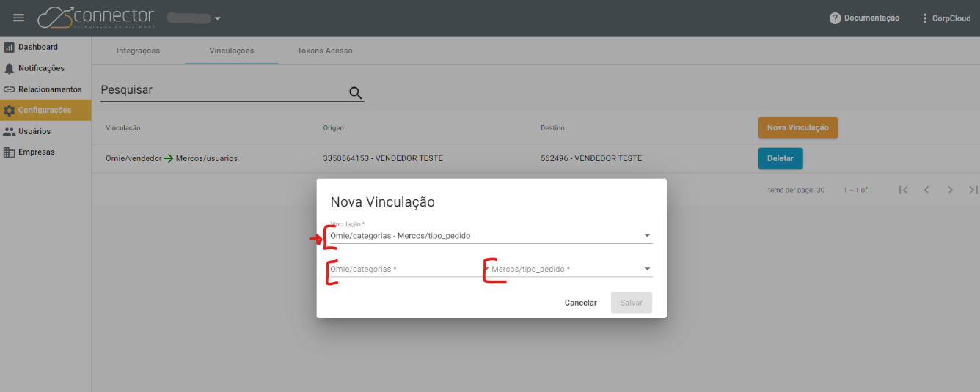Switch to the Vinculações tab
Screen dimensions: 980x392
pyautogui.click(x=232, y=51)
